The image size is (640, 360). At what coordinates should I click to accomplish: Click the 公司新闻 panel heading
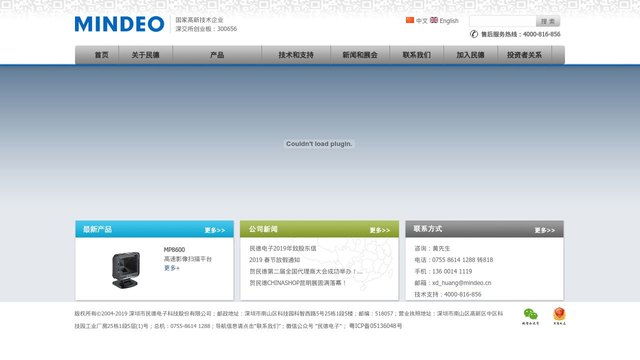(263, 229)
